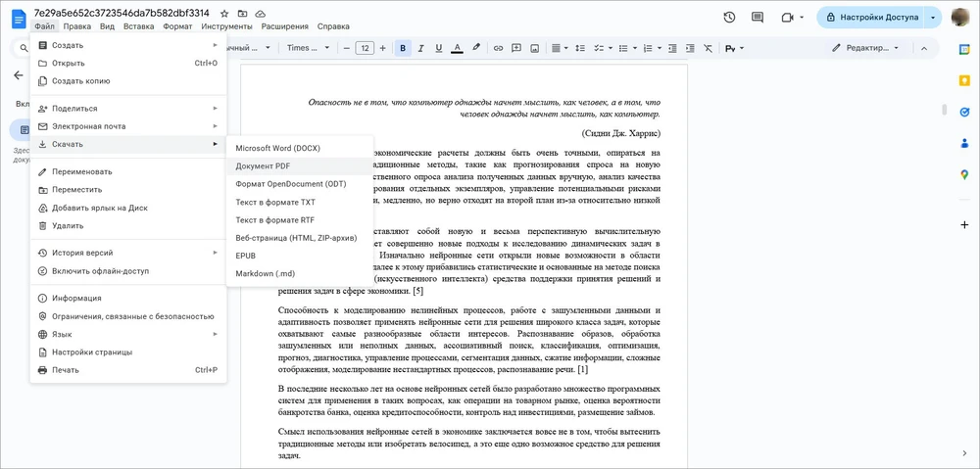The image size is (980, 469).
Task: Select Создать копию in the File menu
Action: [80, 81]
